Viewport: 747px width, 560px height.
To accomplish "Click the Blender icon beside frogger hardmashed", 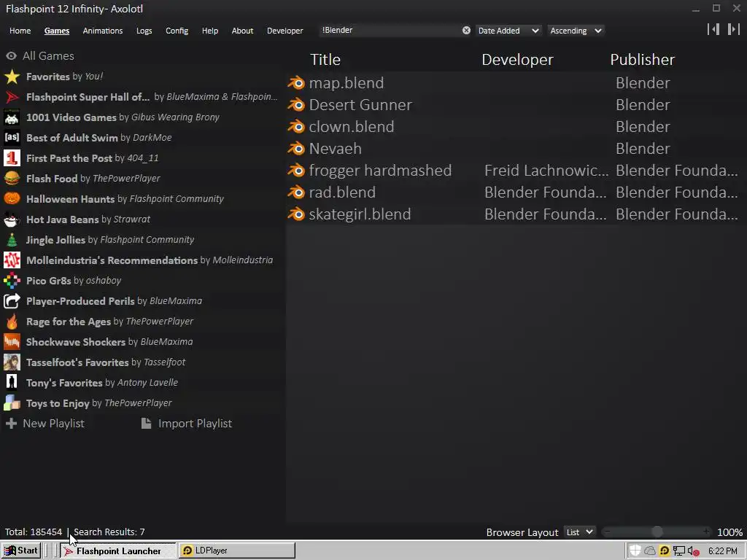I will pos(296,171).
